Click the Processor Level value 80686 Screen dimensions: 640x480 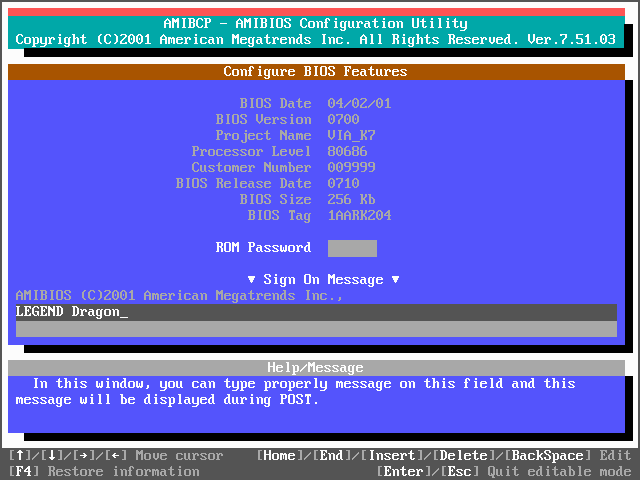(x=347, y=151)
